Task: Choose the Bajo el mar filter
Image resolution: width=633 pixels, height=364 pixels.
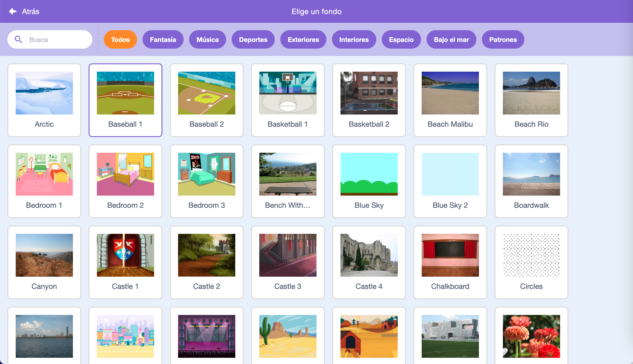Action: coord(451,39)
